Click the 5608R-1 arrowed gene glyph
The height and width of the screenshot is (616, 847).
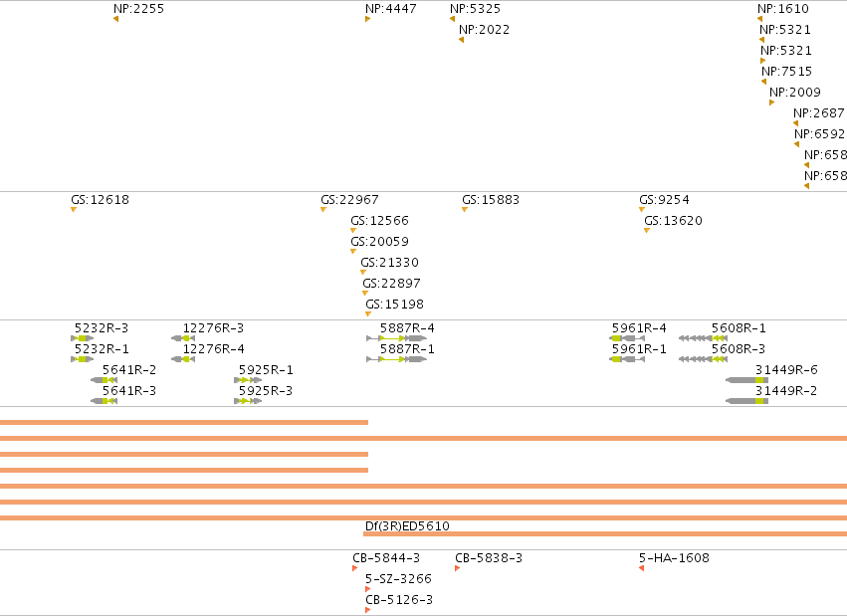tap(703, 338)
